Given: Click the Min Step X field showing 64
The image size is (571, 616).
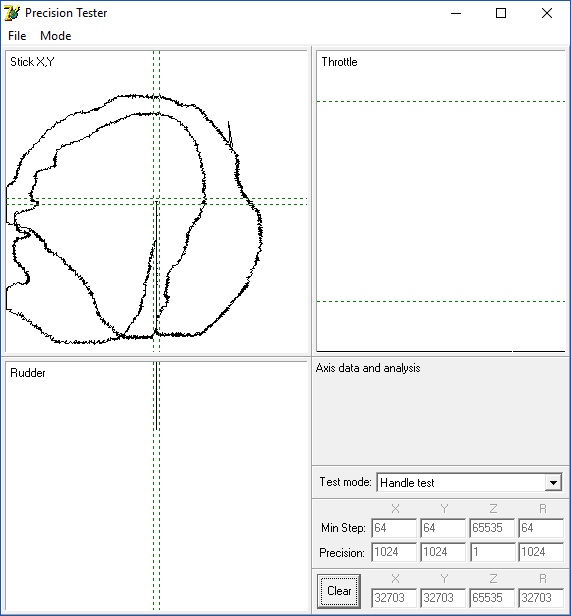Looking at the screenshot, I should pos(394,528).
